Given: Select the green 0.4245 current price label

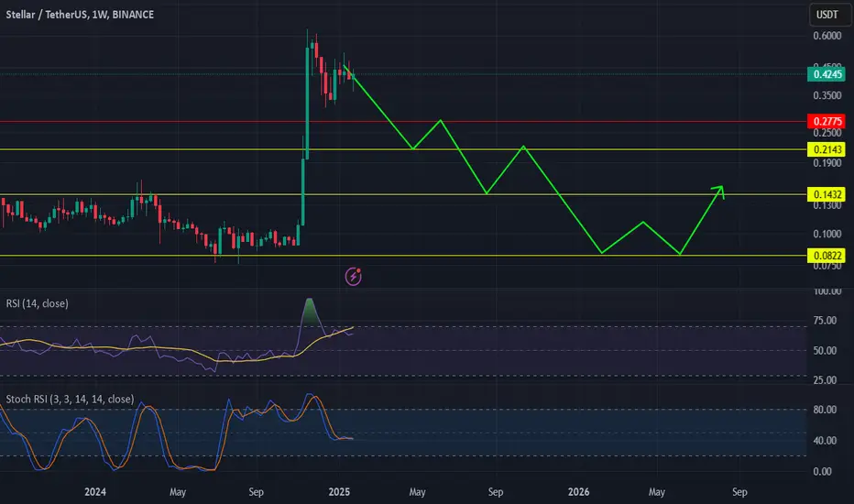Looking at the screenshot, I should pos(827,74).
